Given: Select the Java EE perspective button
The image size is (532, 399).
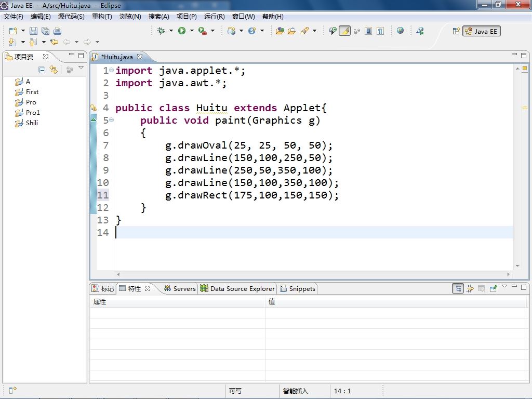Looking at the screenshot, I should tap(482, 31).
